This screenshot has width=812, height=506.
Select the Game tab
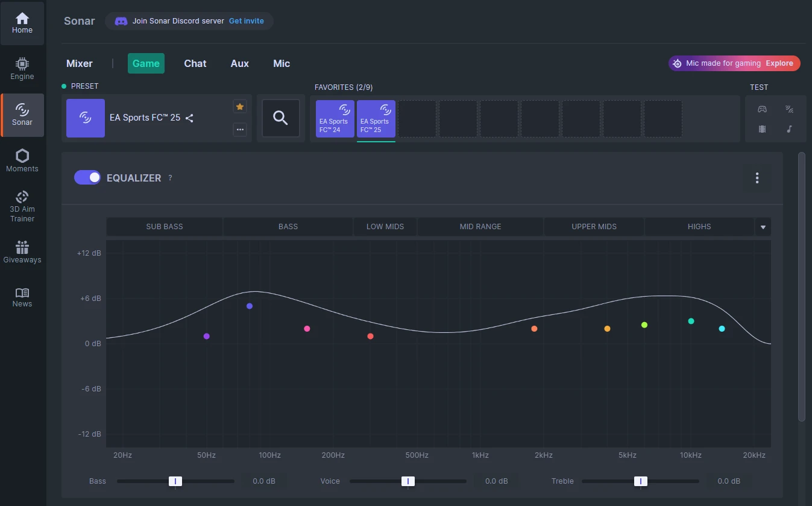[146, 63]
